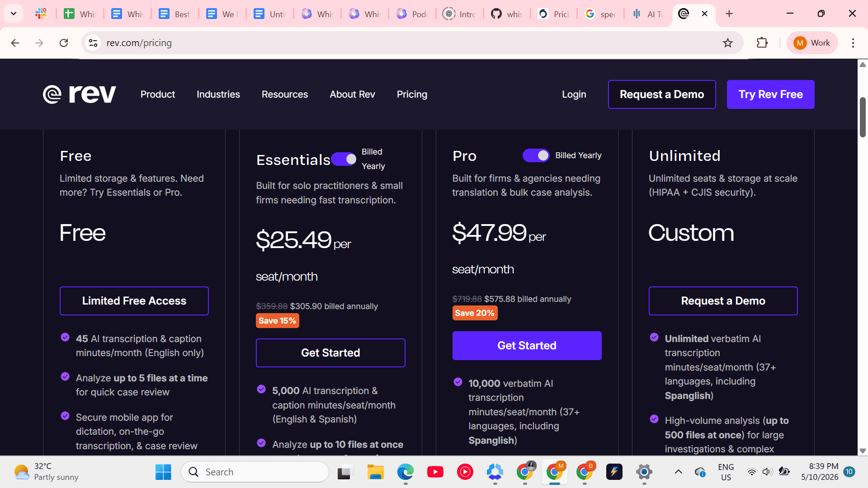
Task: Click the Limited Free Access button
Action: click(x=134, y=301)
